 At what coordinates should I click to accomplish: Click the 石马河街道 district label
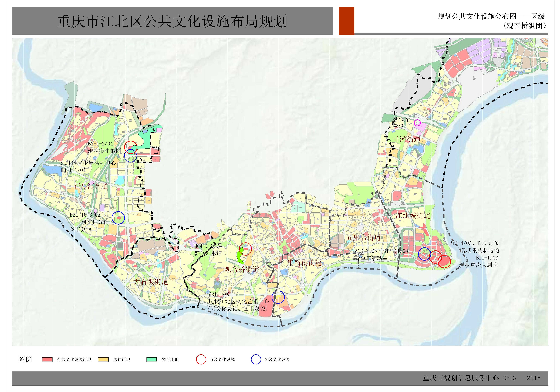click(x=91, y=186)
